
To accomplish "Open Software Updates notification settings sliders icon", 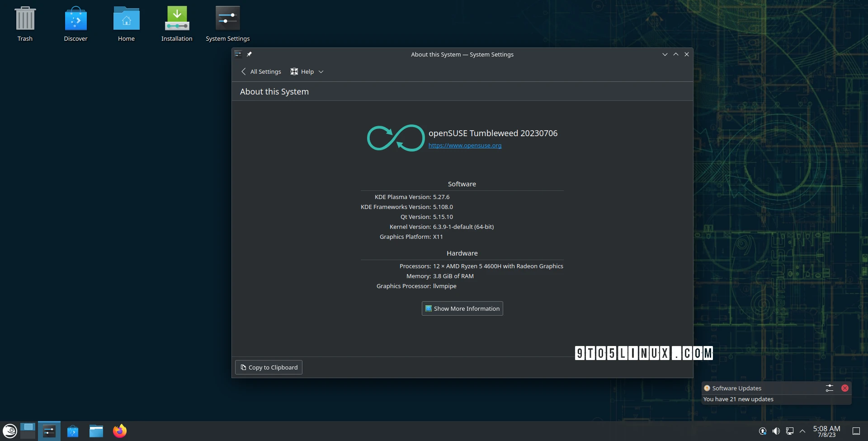I will coord(829,388).
